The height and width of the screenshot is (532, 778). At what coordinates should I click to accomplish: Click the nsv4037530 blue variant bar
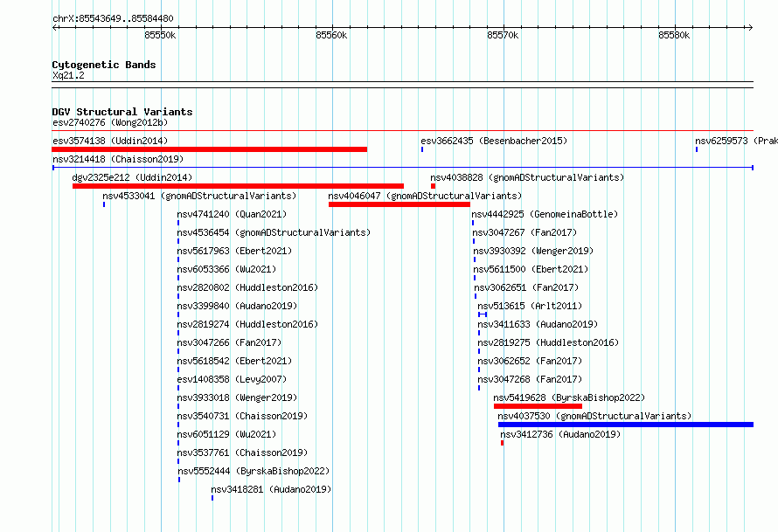pyautogui.click(x=626, y=425)
